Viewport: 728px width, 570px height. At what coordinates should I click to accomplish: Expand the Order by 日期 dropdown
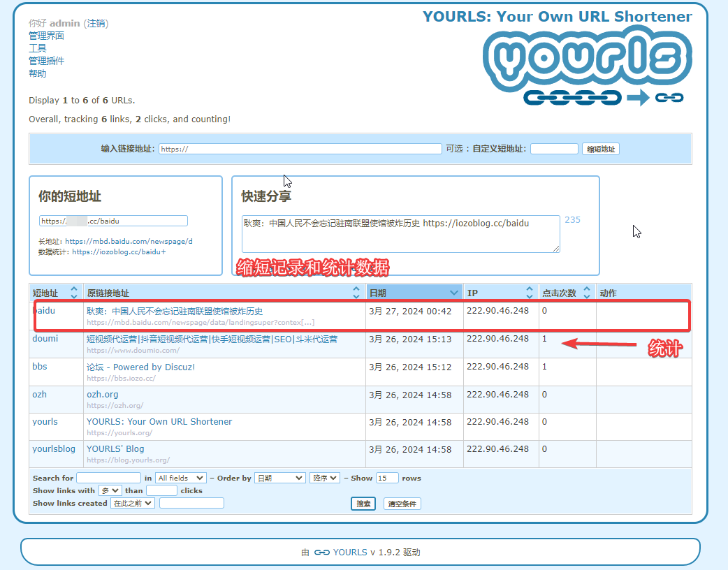point(279,478)
